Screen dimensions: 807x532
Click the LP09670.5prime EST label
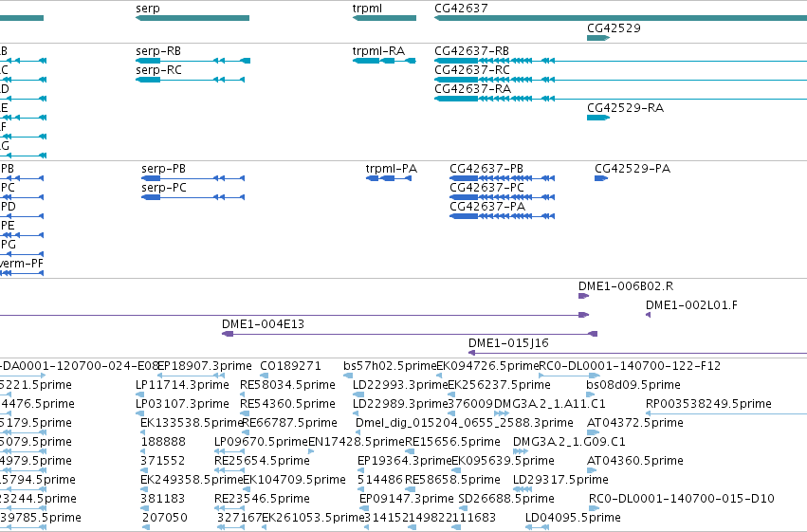click(261, 442)
